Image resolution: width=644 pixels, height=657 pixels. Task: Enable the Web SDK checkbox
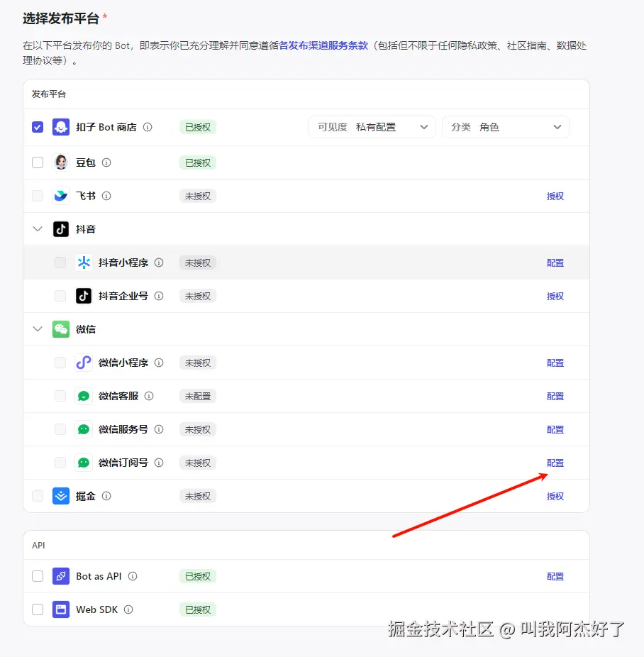click(x=38, y=609)
